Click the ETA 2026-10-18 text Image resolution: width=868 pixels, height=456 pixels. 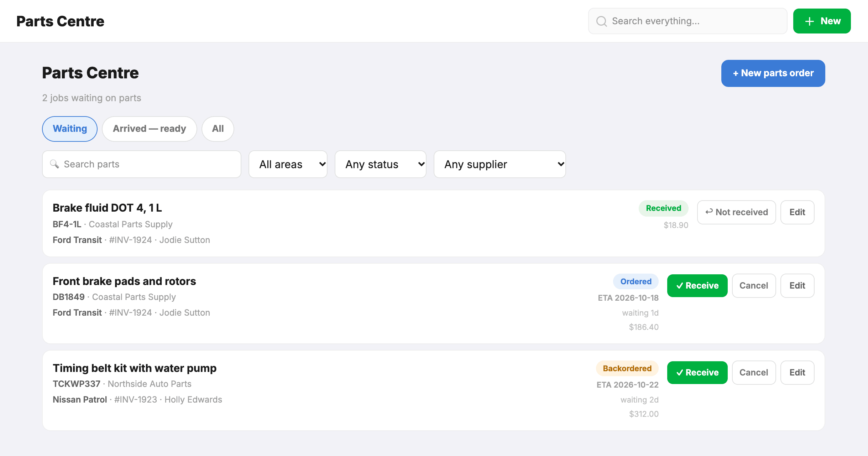click(628, 298)
